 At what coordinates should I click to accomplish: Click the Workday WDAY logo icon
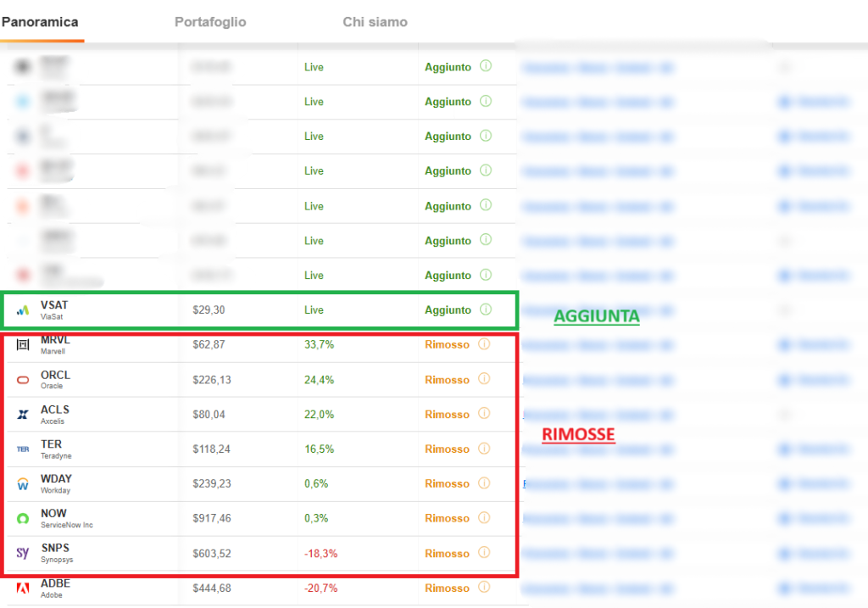(23, 484)
